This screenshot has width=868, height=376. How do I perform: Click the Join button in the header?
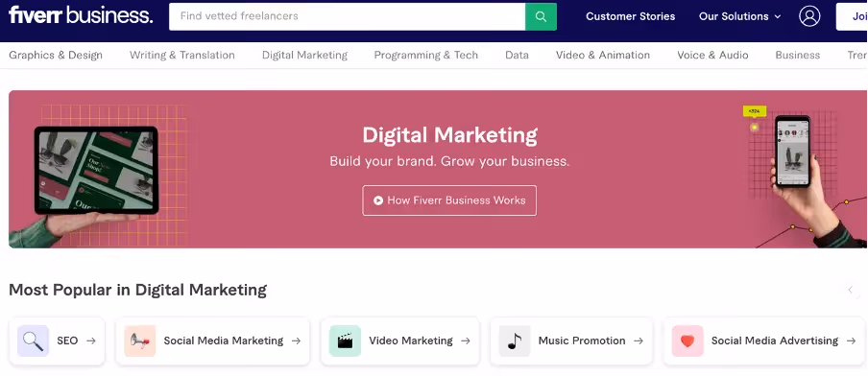click(853, 16)
